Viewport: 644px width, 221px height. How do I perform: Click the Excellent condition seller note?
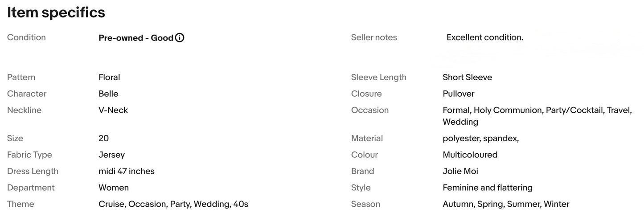point(484,37)
